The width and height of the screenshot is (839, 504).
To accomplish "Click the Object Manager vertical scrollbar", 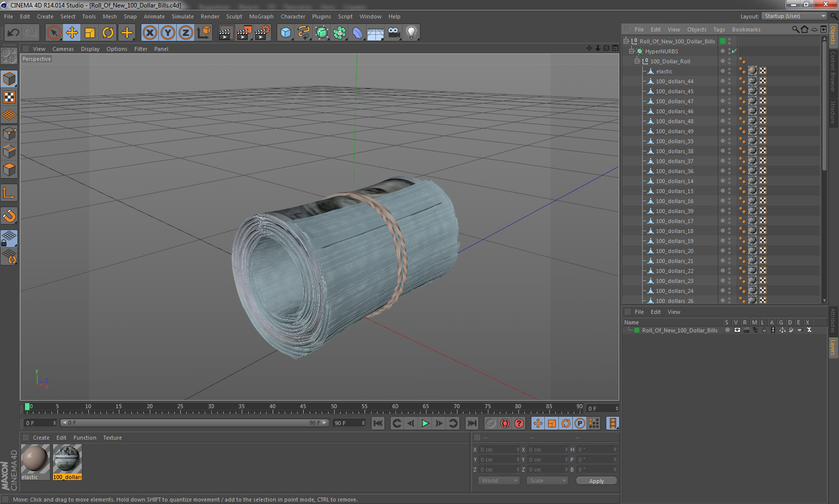I will click(825, 105).
